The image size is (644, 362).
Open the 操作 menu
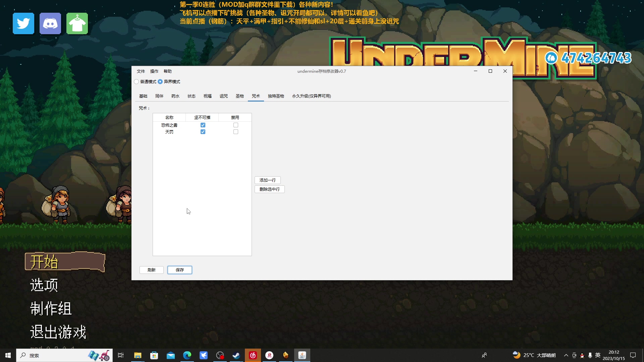(154, 71)
